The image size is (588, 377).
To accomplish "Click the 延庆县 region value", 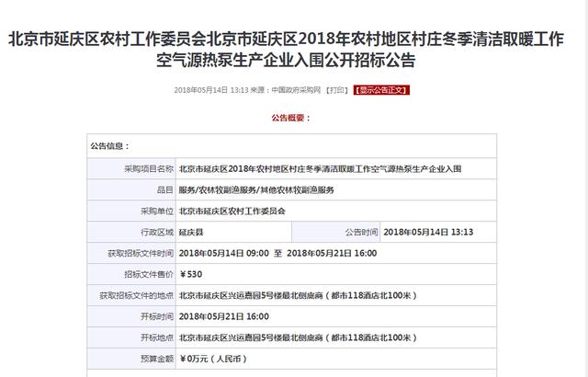I will [x=191, y=233].
